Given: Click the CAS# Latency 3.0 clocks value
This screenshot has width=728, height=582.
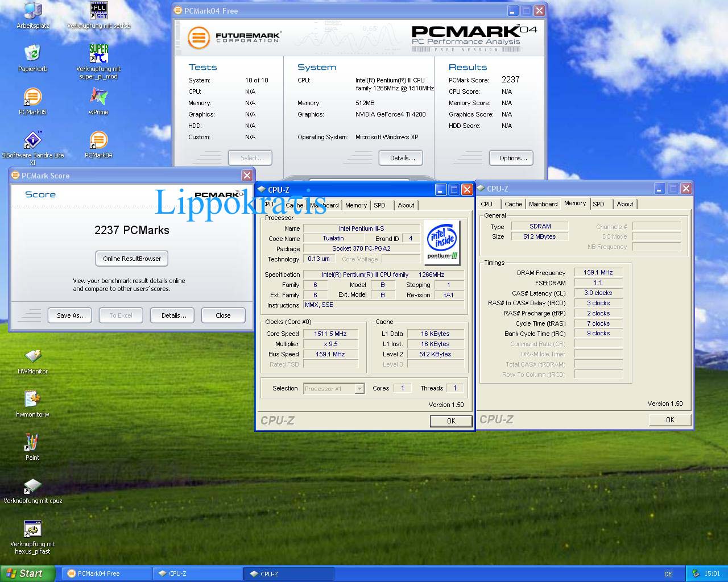Looking at the screenshot, I should (x=598, y=293).
